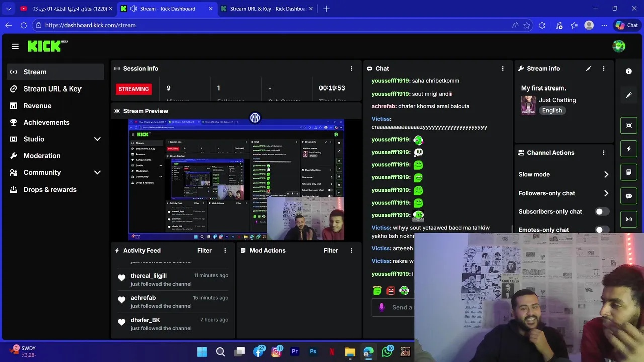Viewport: 644px width, 362px height.
Task: Open File Explorer from the taskbar
Action: click(x=350, y=352)
